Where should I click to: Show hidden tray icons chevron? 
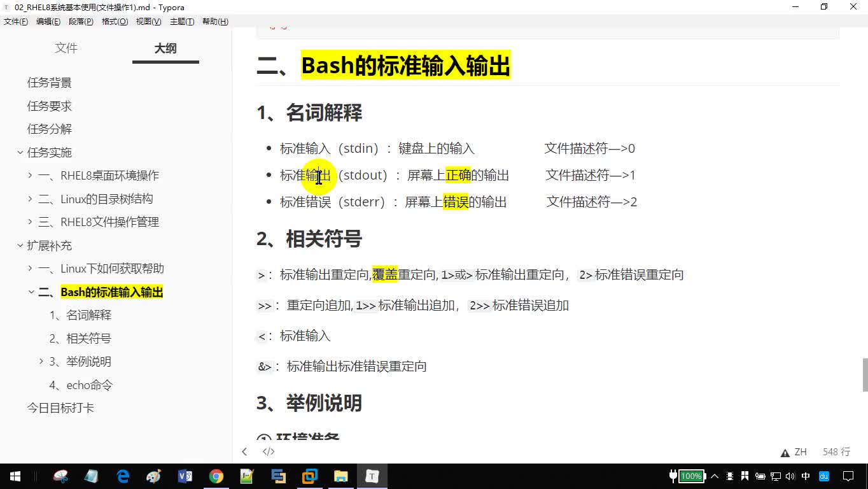click(x=715, y=476)
